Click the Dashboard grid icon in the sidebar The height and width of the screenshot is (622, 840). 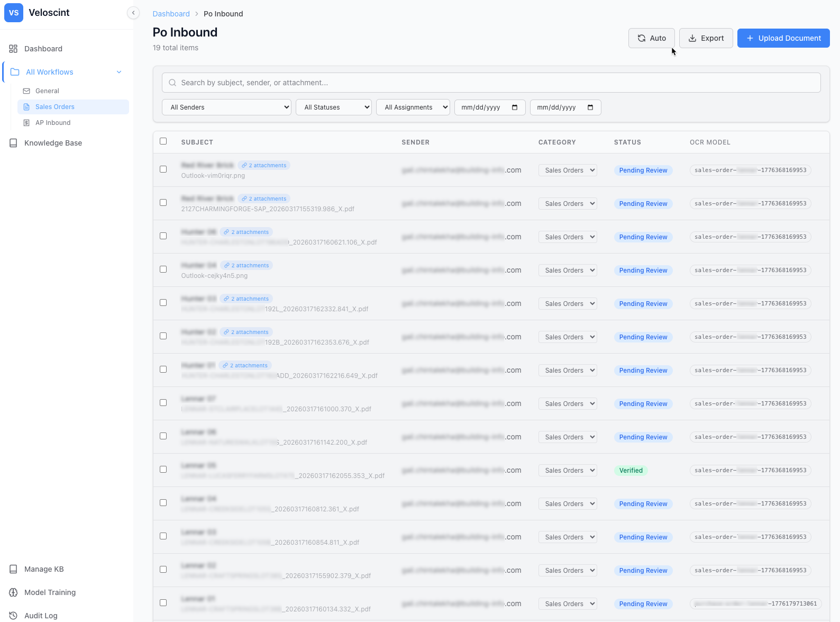[x=13, y=49]
